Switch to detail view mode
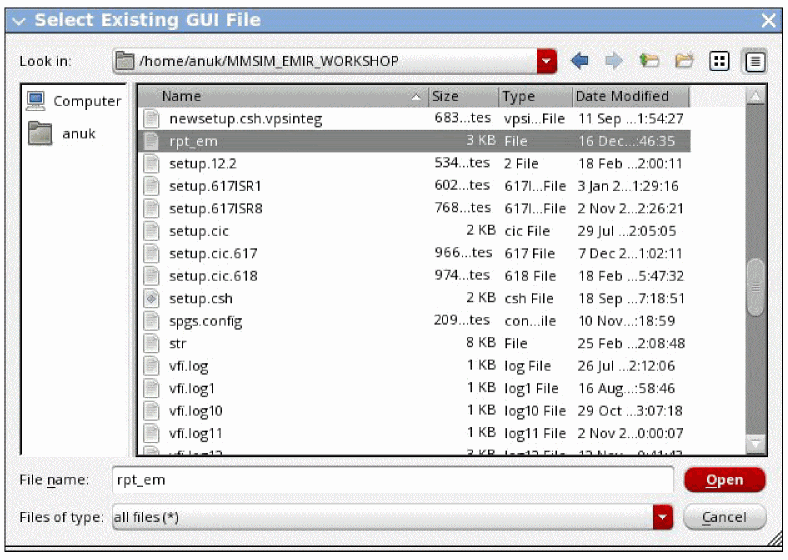Image resolution: width=788 pixels, height=560 pixels. tap(754, 62)
